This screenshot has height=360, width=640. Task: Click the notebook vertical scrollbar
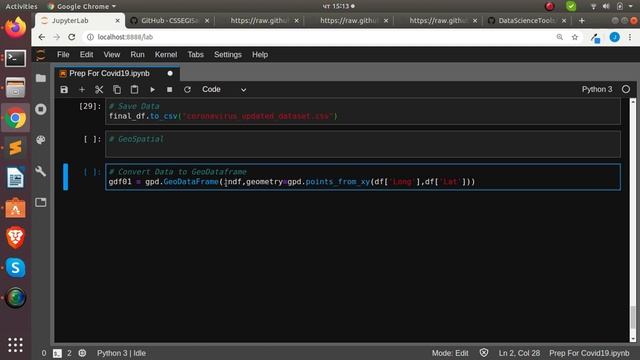click(x=633, y=220)
